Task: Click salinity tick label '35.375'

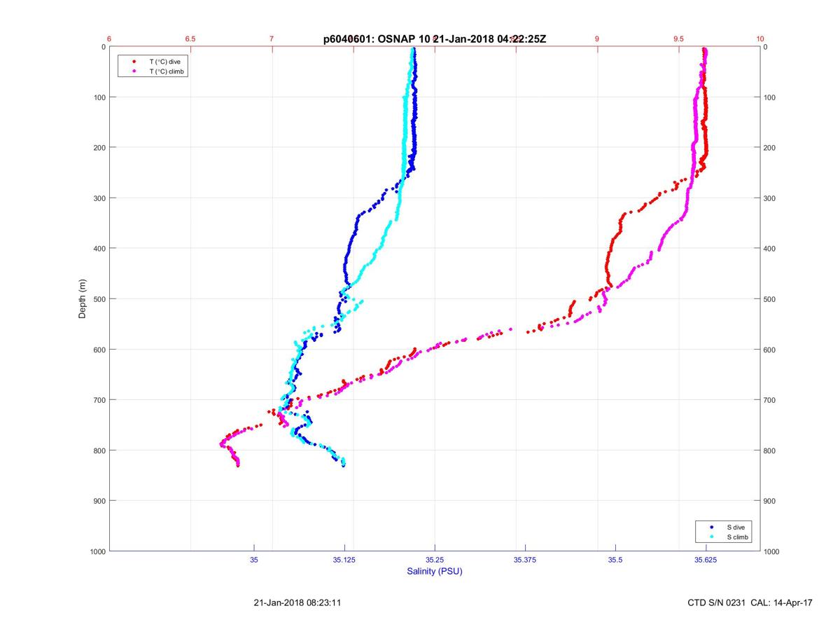Action: tap(525, 560)
